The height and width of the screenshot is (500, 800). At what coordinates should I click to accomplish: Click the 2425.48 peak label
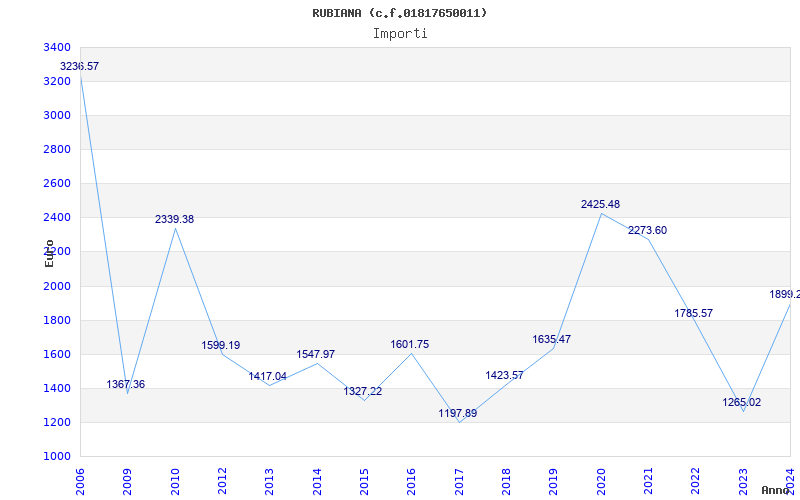pyautogui.click(x=601, y=205)
